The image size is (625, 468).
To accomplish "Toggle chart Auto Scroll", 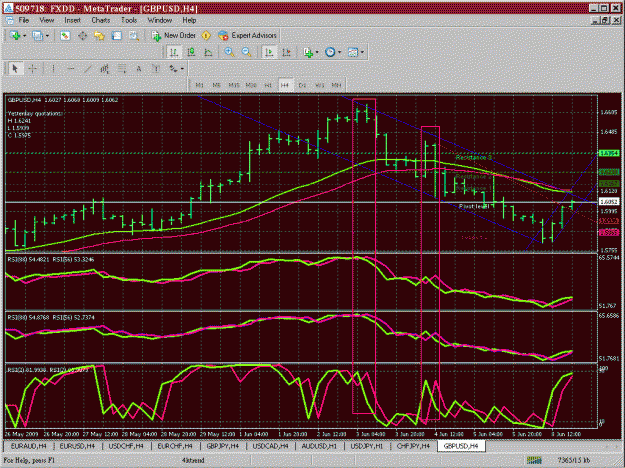I will 269,52.
